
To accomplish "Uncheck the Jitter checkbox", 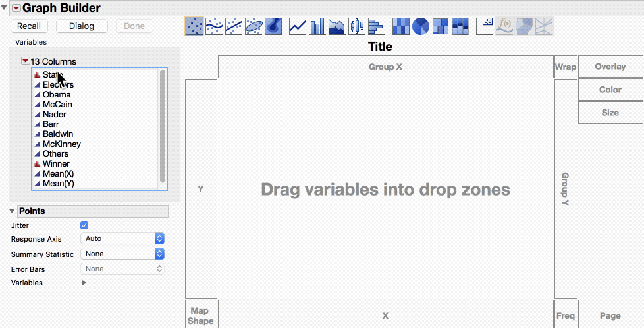I will click(x=84, y=225).
